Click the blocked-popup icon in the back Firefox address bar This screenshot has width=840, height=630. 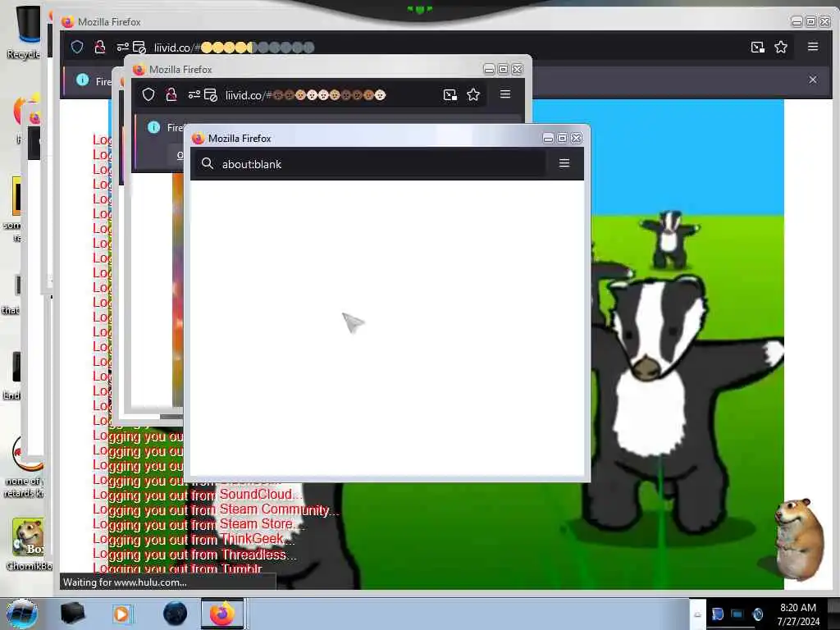(x=139, y=48)
